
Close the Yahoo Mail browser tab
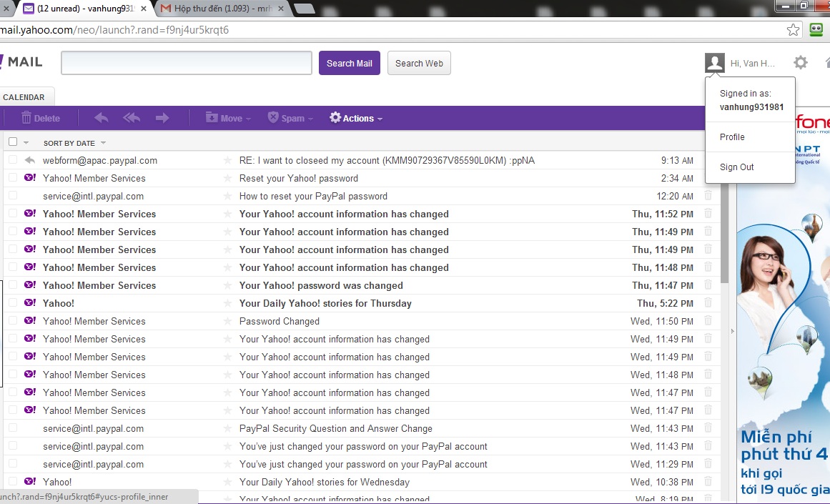[143, 9]
